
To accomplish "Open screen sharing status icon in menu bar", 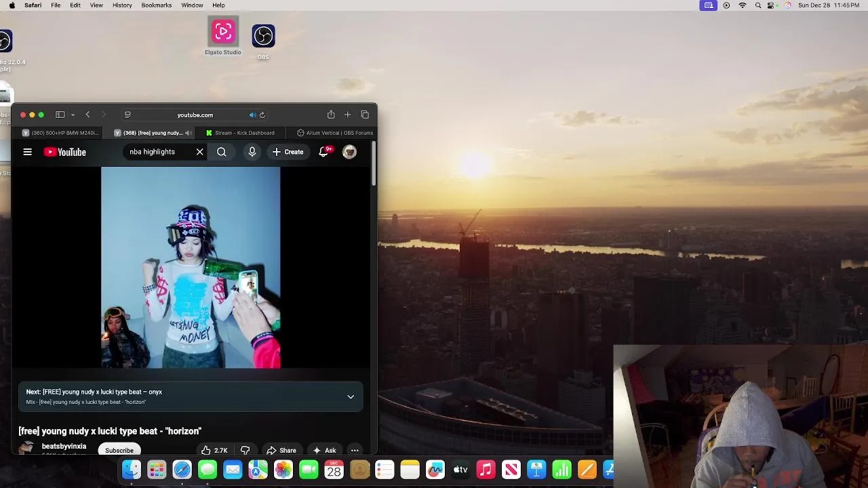I will point(709,5).
